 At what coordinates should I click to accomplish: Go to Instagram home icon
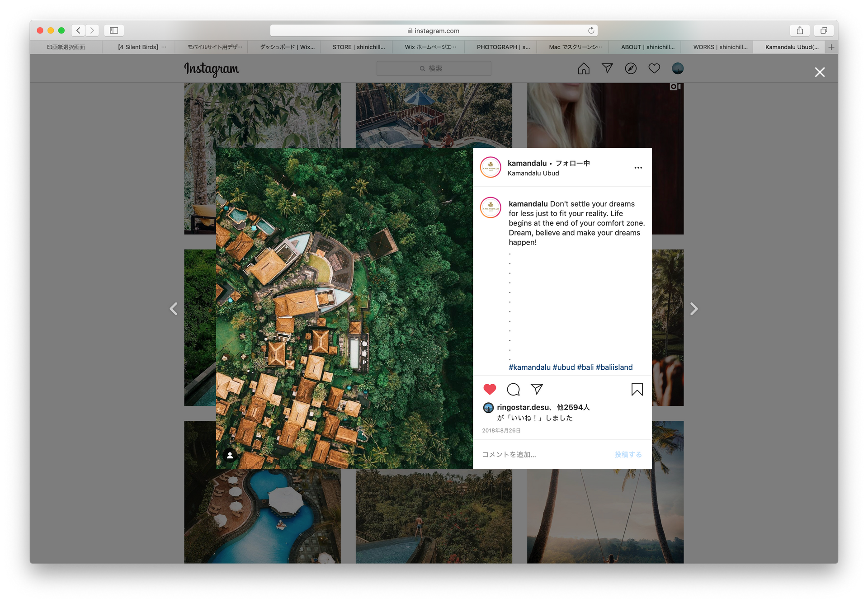pyautogui.click(x=584, y=69)
